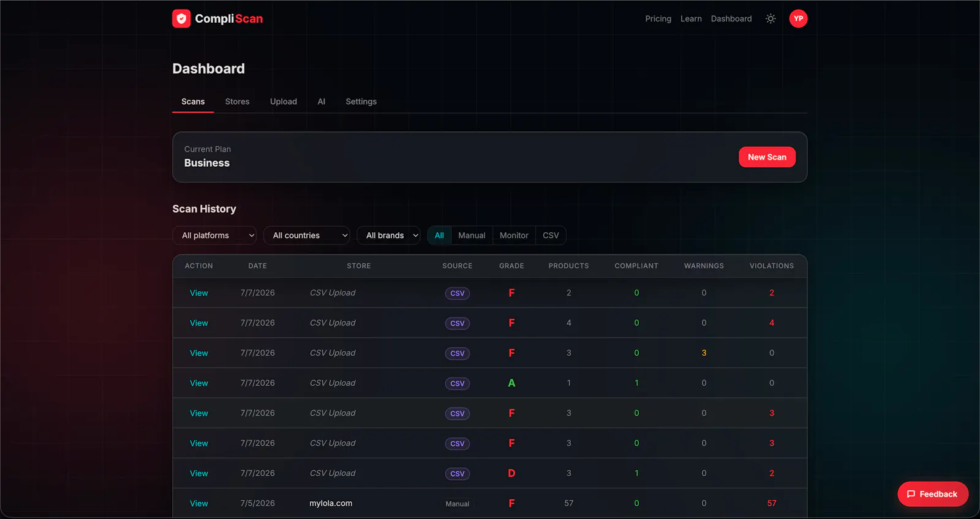Open the Settings tab
The width and height of the screenshot is (980, 519).
point(361,102)
